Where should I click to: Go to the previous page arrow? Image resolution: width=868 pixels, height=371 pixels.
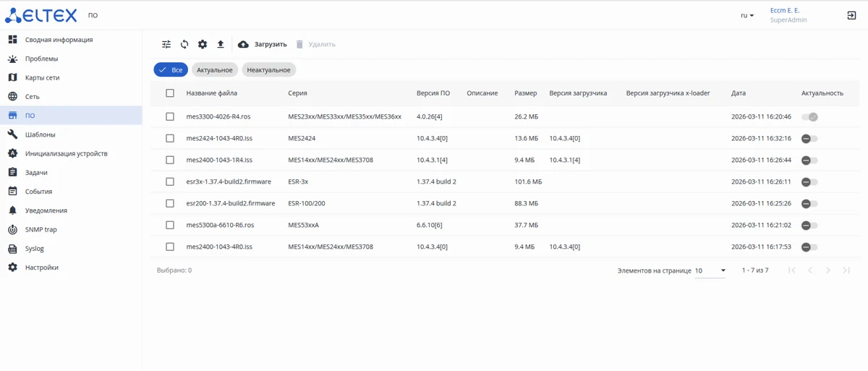point(810,270)
